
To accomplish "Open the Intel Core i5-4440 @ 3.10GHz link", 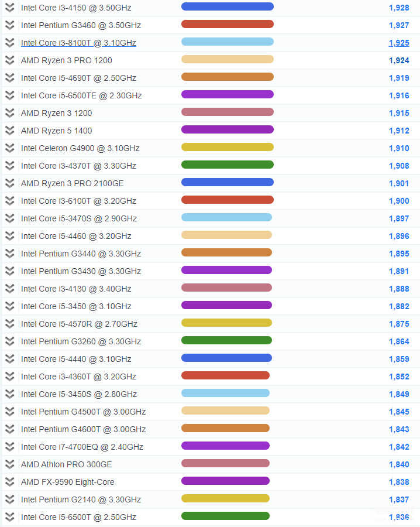I will click(x=76, y=359).
